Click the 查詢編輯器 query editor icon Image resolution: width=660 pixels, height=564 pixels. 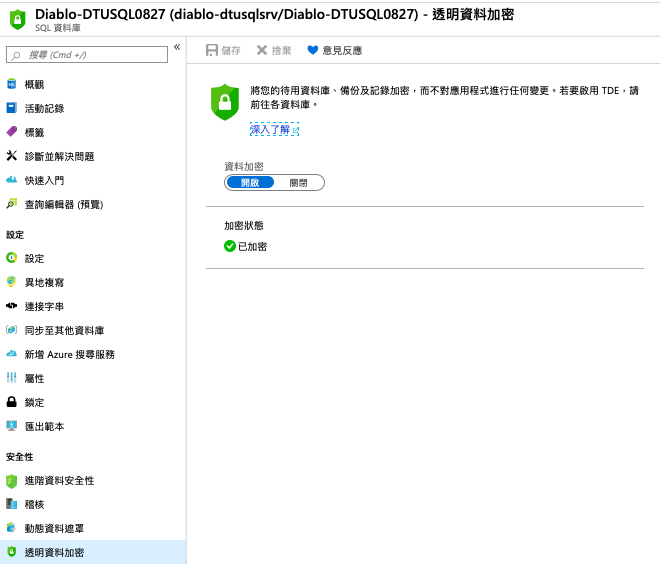point(12,204)
